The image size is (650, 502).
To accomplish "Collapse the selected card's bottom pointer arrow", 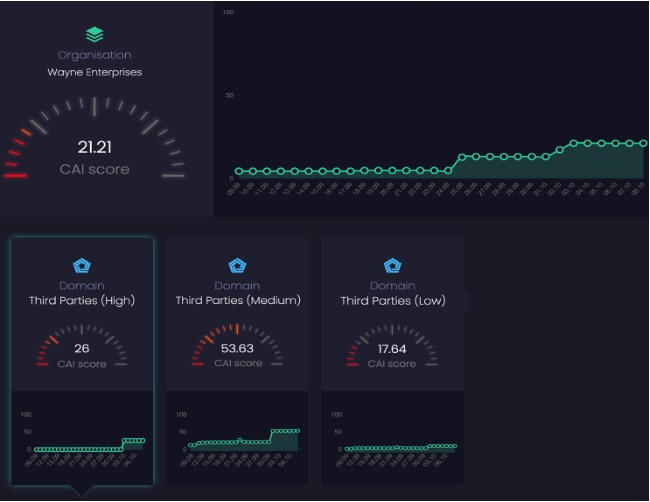I will point(82,490).
